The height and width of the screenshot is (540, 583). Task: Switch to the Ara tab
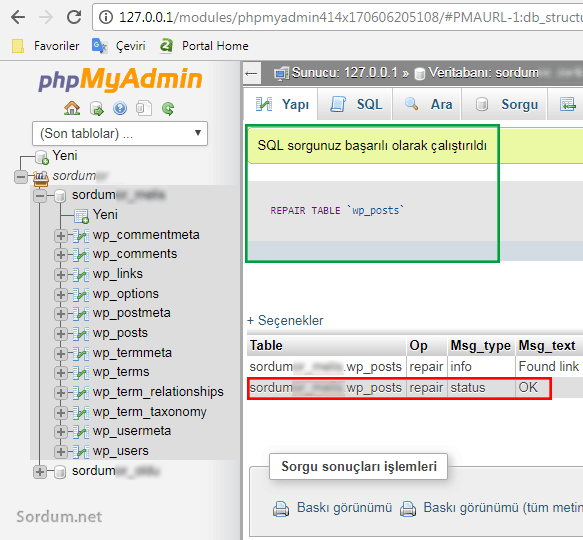[x=427, y=105]
